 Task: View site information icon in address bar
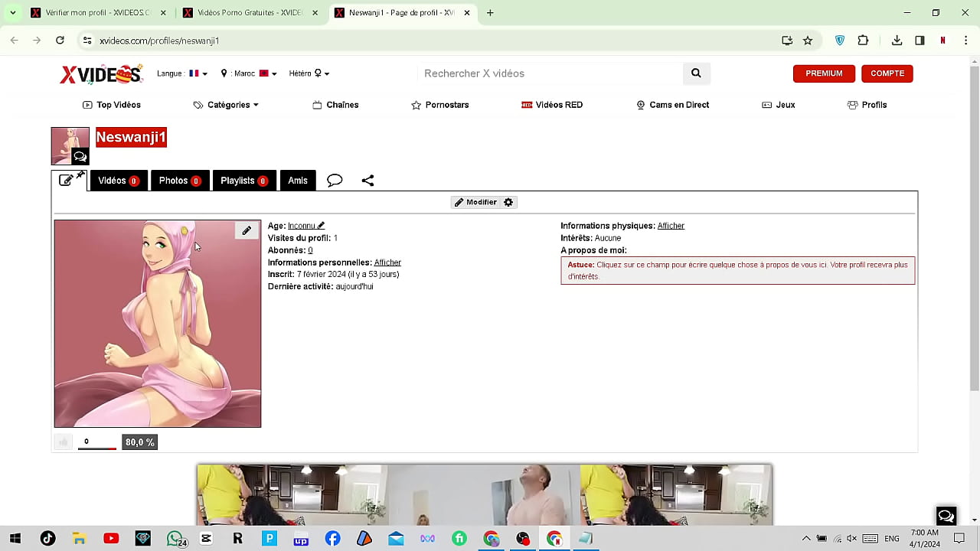coord(87,41)
